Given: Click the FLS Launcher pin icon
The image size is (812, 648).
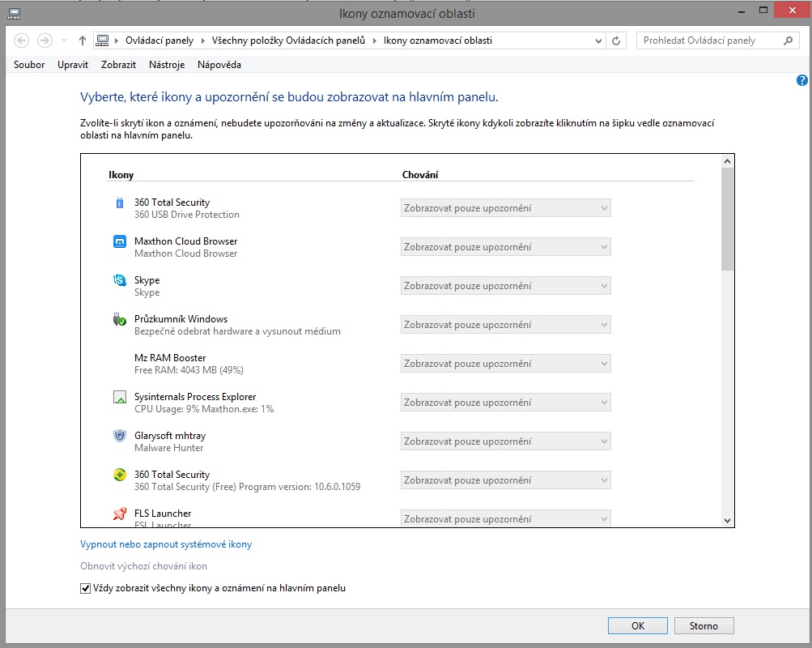Looking at the screenshot, I should pos(120,514).
